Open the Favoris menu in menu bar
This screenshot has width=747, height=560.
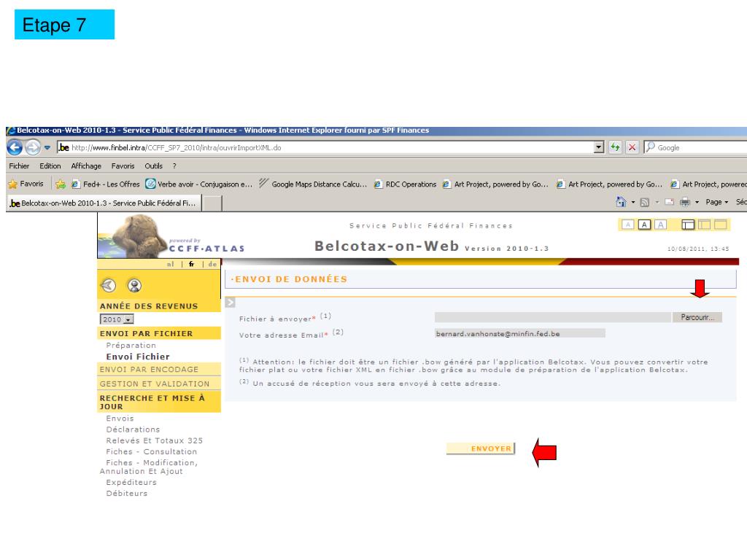123,166
